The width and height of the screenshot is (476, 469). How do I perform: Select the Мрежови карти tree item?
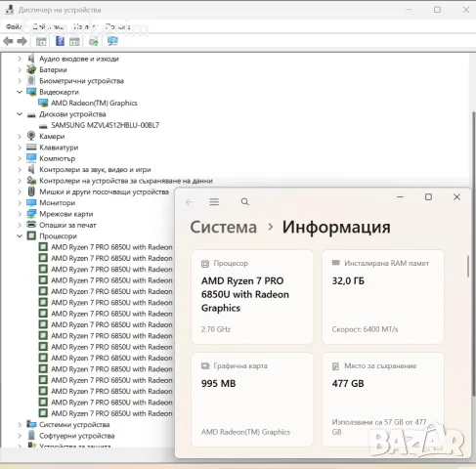pyautogui.click(x=66, y=214)
